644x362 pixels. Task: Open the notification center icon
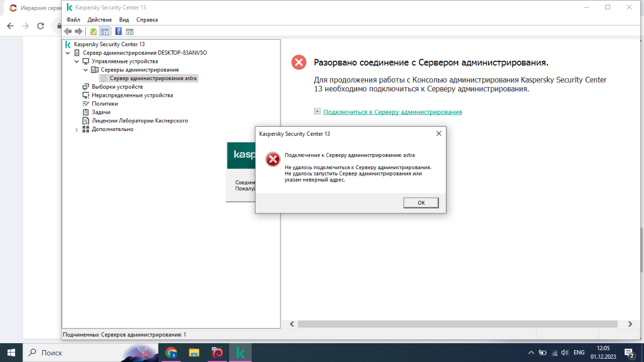pyautogui.click(x=630, y=353)
